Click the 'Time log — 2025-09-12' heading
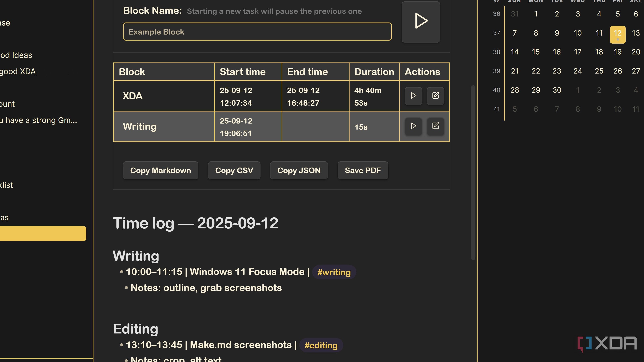 pos(196,223)
